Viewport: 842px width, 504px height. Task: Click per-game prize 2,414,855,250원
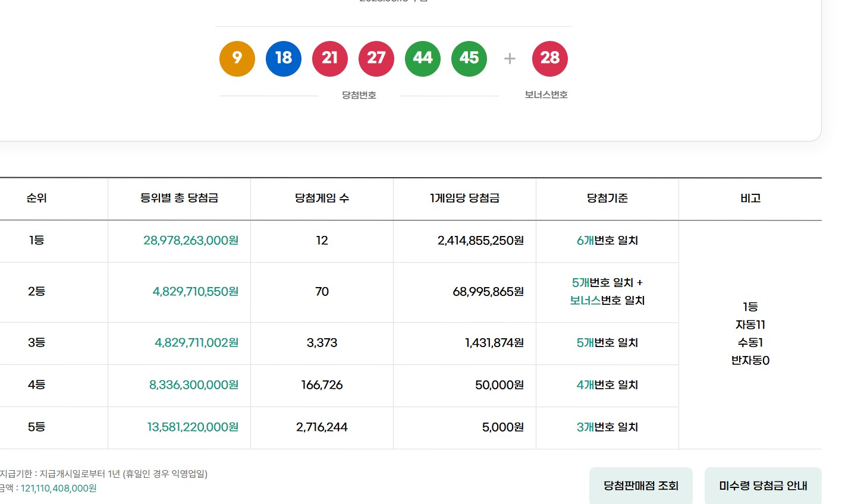click(x=480, y=241)
